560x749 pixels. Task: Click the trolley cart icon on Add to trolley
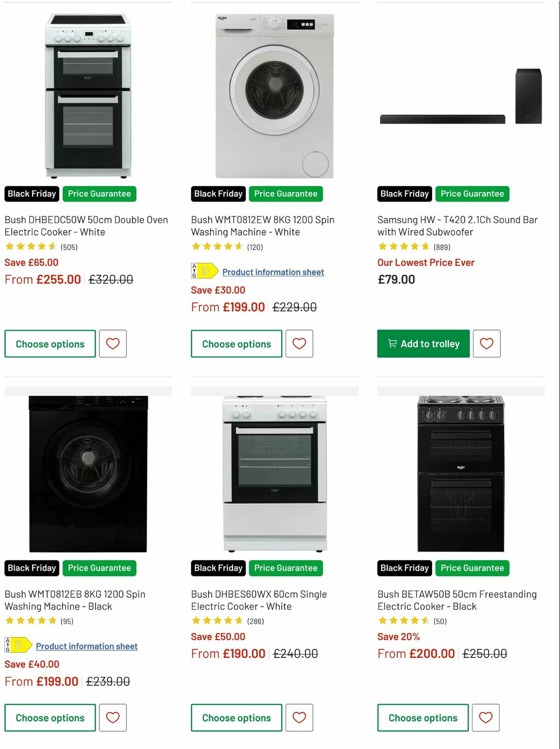[x=392, y=343]
